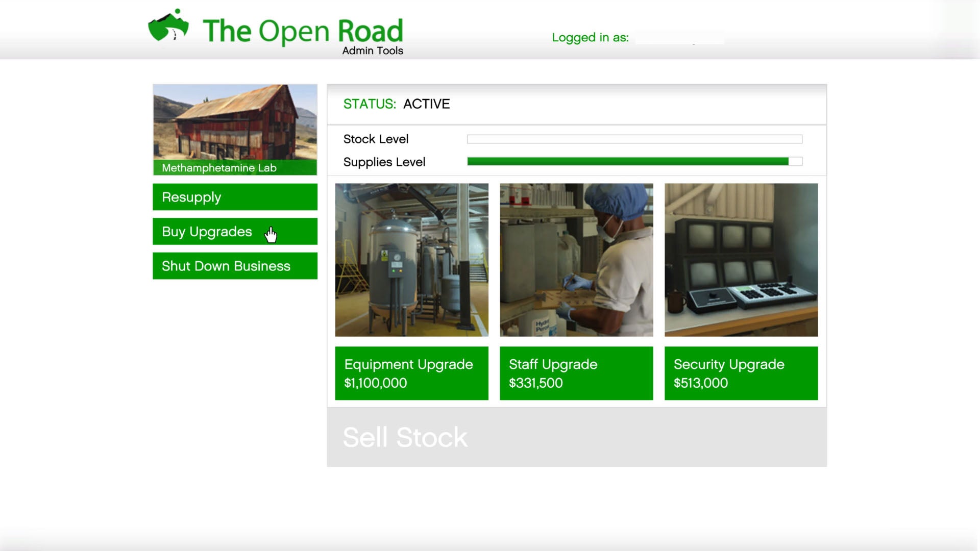Open Buy Upgrades

pyautogui.click(x=234, y=231)
